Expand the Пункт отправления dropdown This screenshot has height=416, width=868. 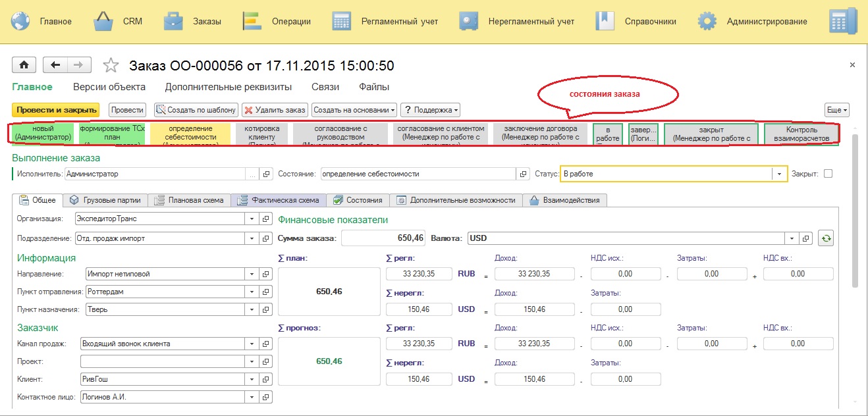(252, 292)
